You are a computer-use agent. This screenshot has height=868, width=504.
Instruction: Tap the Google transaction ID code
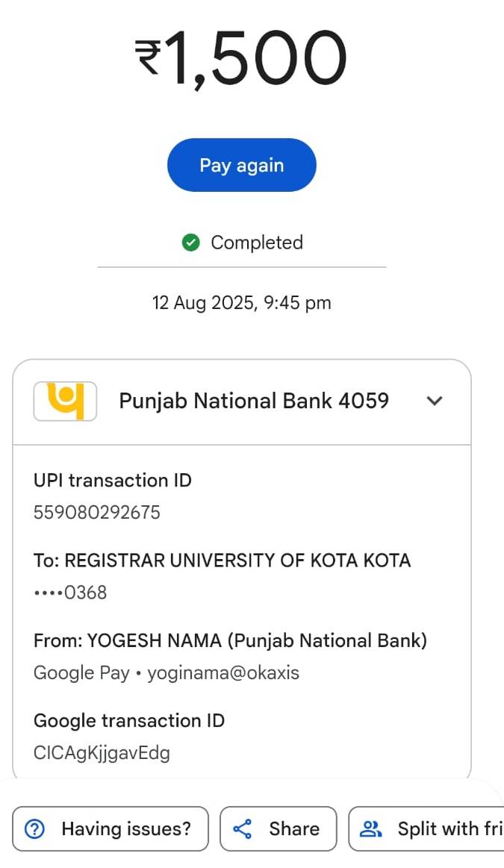point(102,753)
